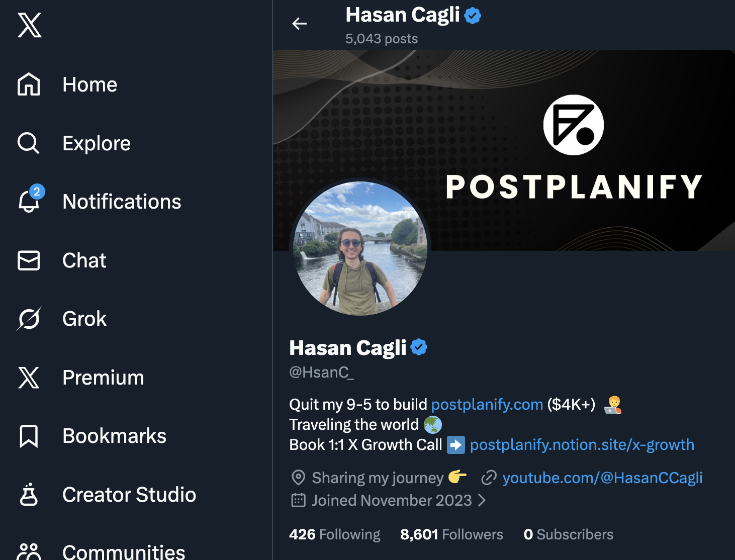Select the Home house icon
Image resolution: width=735 pixels, height=560 pixels.
[29, 84]
